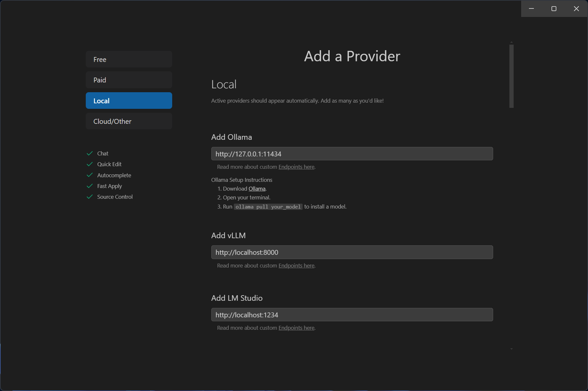This screenshot has width=588, height=391.
Task: Click the checkmark icon beside Quick Edit
Action: (x=90, y=164)
